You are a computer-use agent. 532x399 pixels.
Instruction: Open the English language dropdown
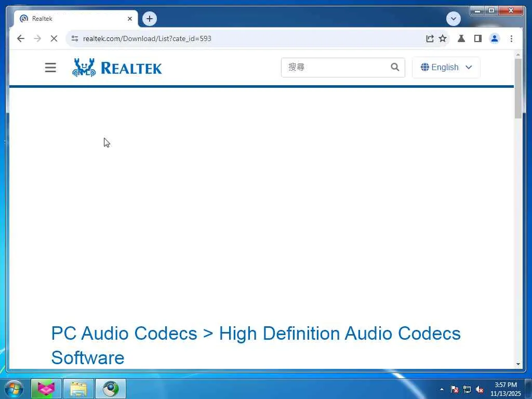coord(446,67)
